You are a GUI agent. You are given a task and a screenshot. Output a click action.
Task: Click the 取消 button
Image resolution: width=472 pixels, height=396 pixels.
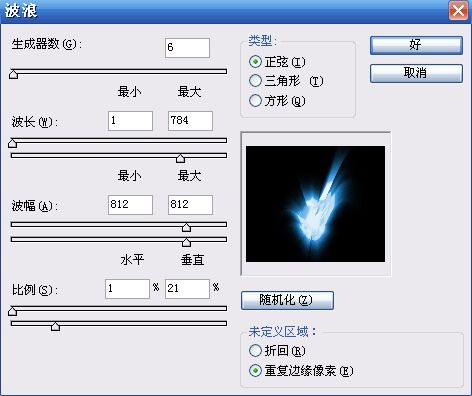(x=416, y=73)
